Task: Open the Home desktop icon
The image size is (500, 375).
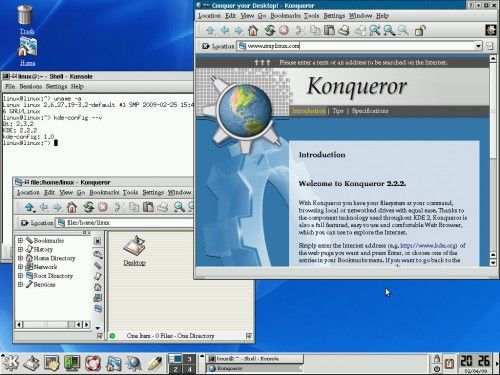Action: point(27,52)
